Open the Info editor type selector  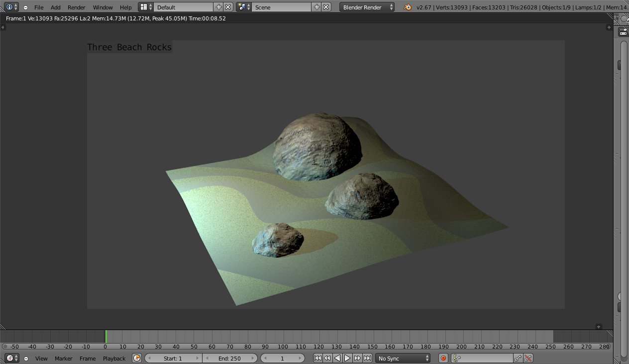point(12,7)
